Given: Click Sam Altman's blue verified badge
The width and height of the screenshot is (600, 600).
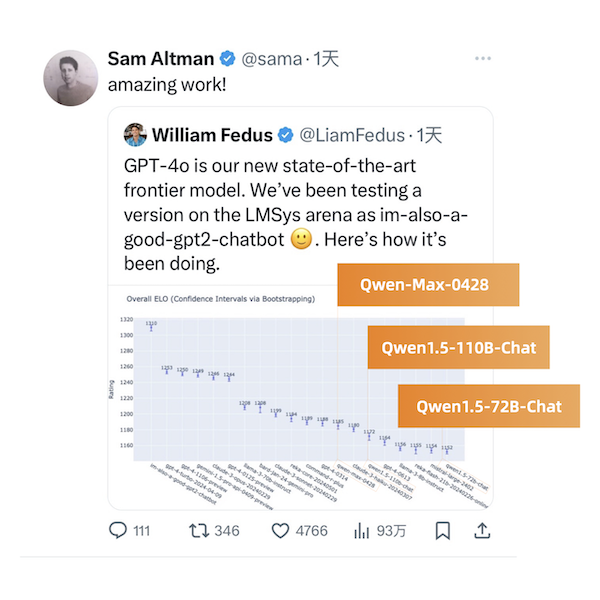Looking at the screenshot, I should (x=226, y=58).
